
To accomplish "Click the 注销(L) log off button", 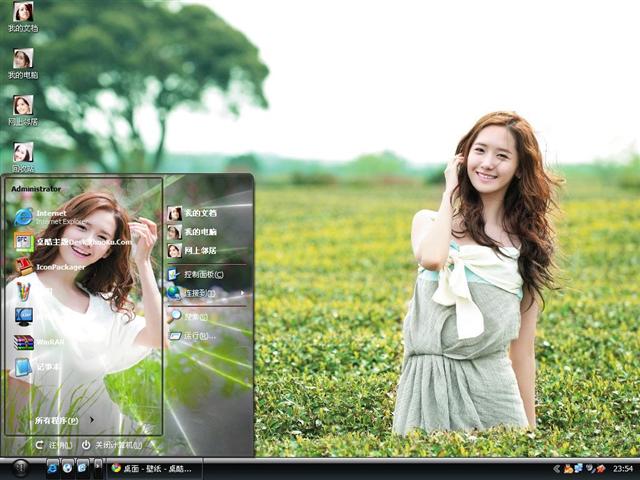I will (x=54, y=445).
